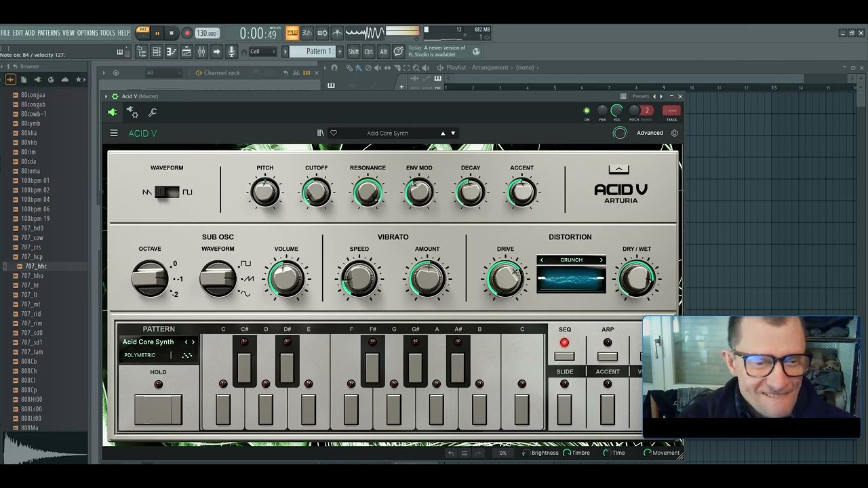Toggle the PAT/SONG mode switch
Image resolution: width=868 pixels, height=488 pixels.
coord(142,33)
